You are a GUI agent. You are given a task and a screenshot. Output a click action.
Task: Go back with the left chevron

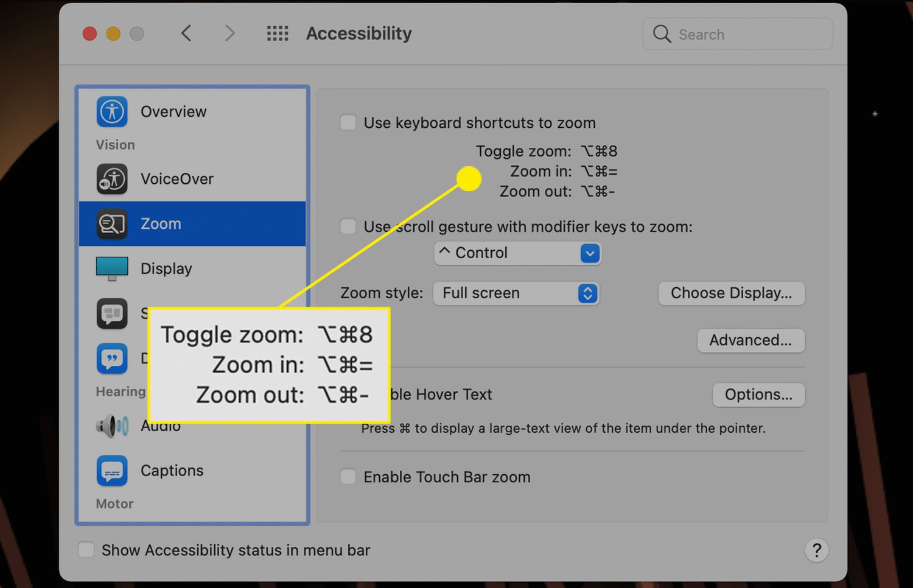[186, 33]
